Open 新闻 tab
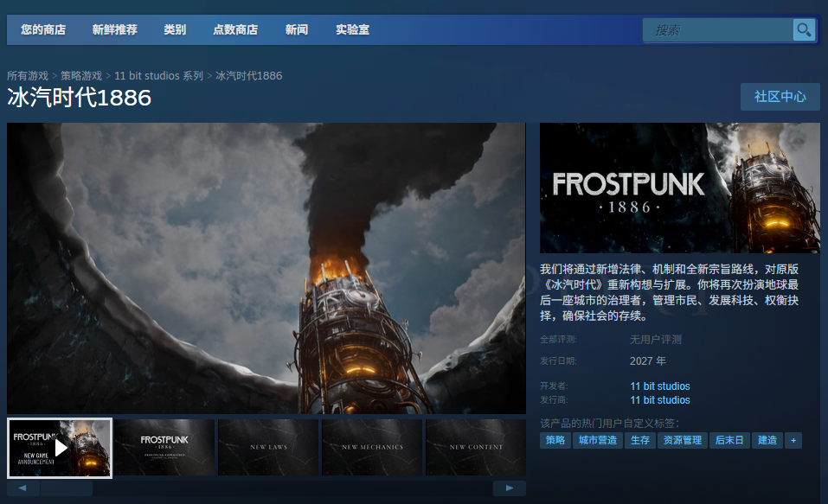Viewport: 828px width, 504px height. point(297,29)
